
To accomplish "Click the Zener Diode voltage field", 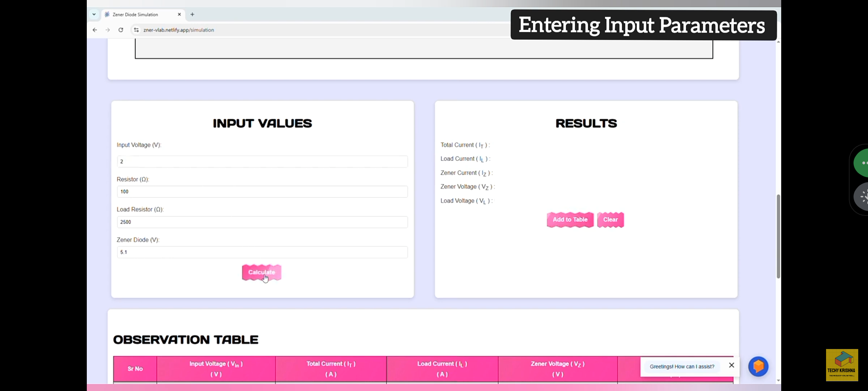I will coord(262,252).
